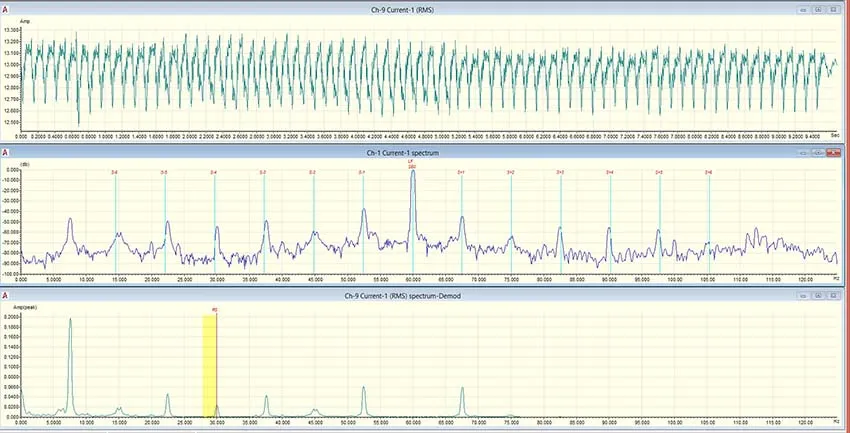Close the Ch-1 Current-1 spectrum window
Viewport: 850px width, 433px height.
(834, 153)
